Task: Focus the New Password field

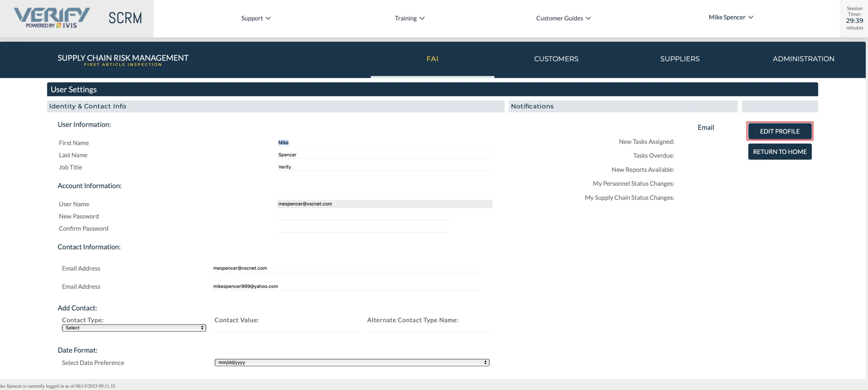Action: pyautogui.click(x=363, y=216)
